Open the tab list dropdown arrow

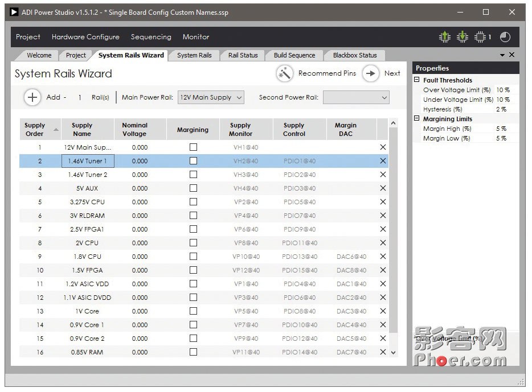(x=502, y=55)
